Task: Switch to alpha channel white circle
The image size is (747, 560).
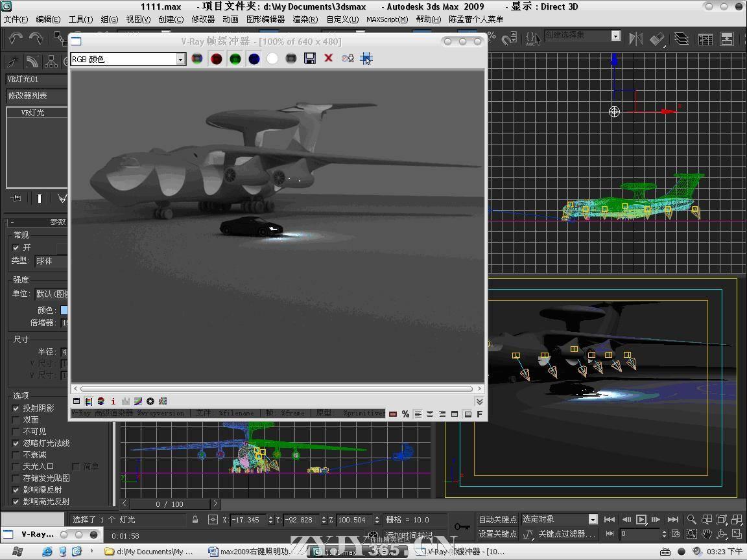Action: tap(272, 58)
